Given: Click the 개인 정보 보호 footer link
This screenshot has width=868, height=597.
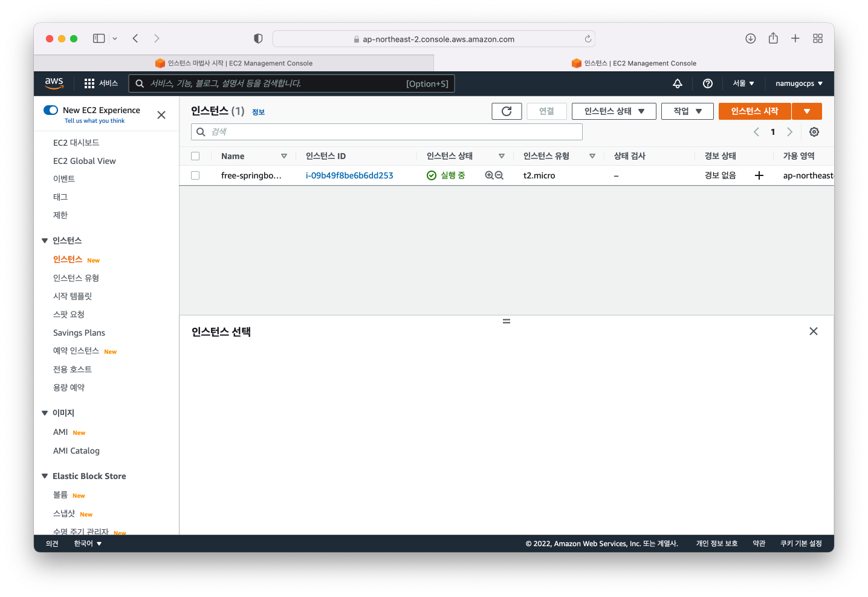Looking at the screenshot, I should pyautogui.click(x=717, y=544).
